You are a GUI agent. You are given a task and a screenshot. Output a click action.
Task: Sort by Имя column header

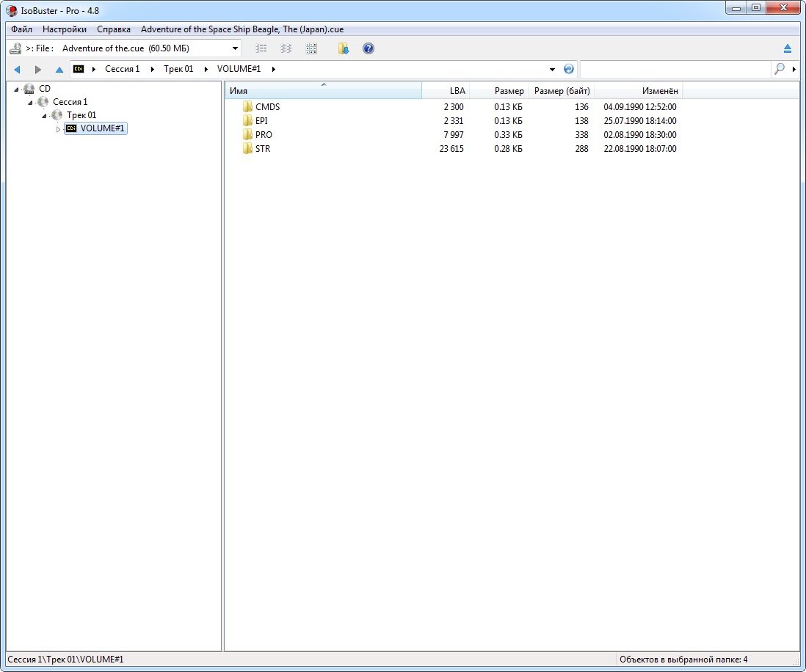(323, 91)
